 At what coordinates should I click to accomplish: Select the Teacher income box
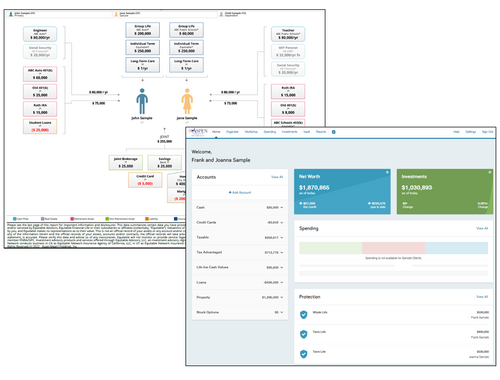(288, 34)
